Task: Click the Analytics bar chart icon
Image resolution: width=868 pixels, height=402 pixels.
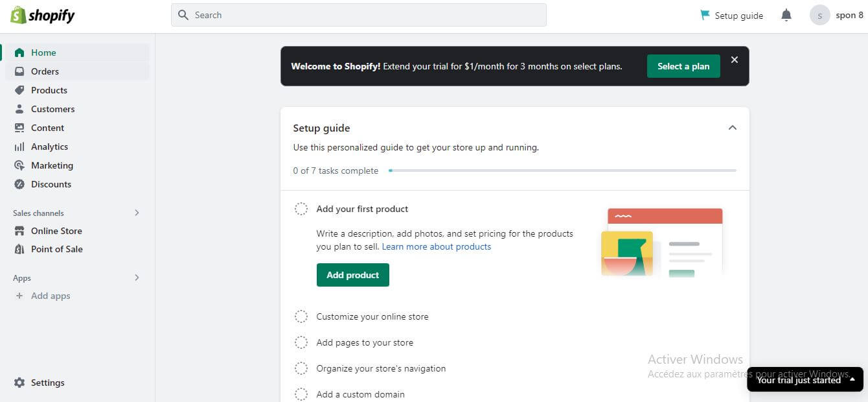Action: point(19,147)
